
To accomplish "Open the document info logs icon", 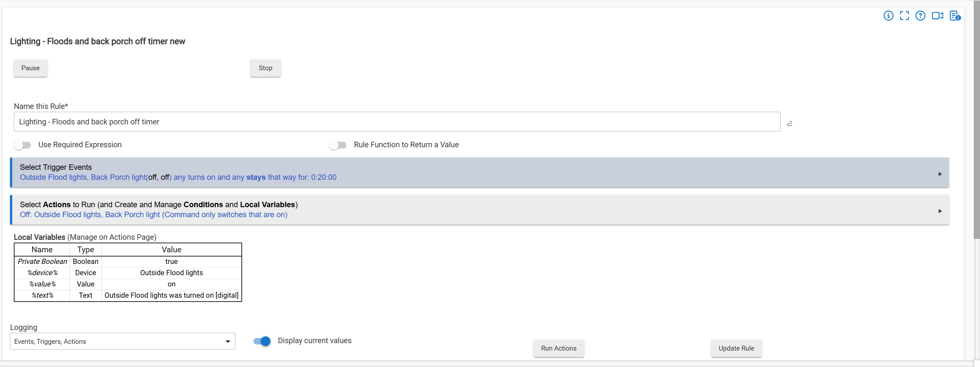I will point(955,15).
